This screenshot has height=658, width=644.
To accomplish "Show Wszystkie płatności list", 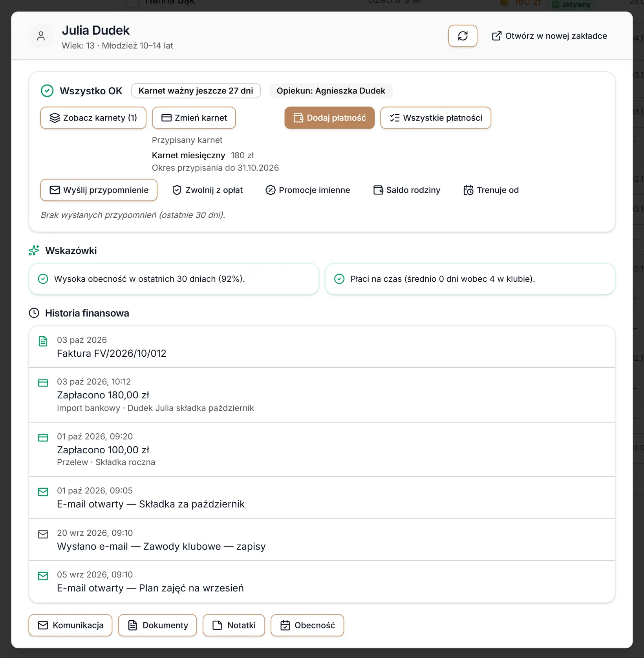I will point(435,118).
